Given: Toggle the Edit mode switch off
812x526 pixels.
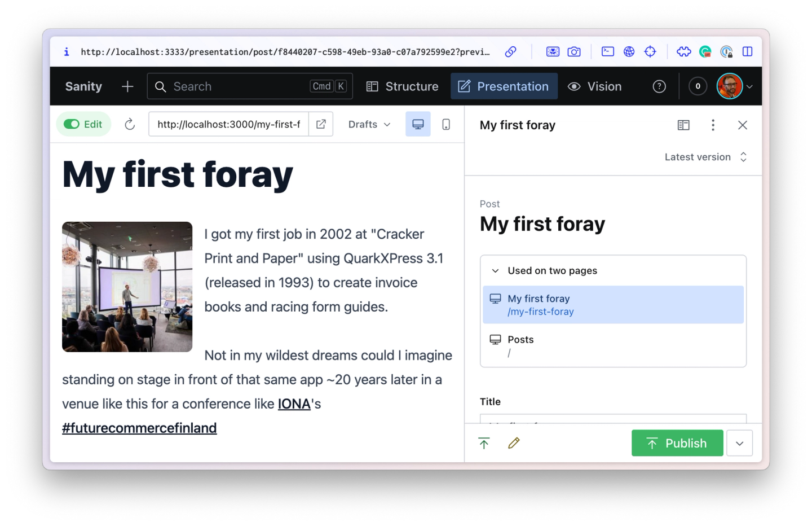Looking at the screenshot, I should tap(83, 124).
